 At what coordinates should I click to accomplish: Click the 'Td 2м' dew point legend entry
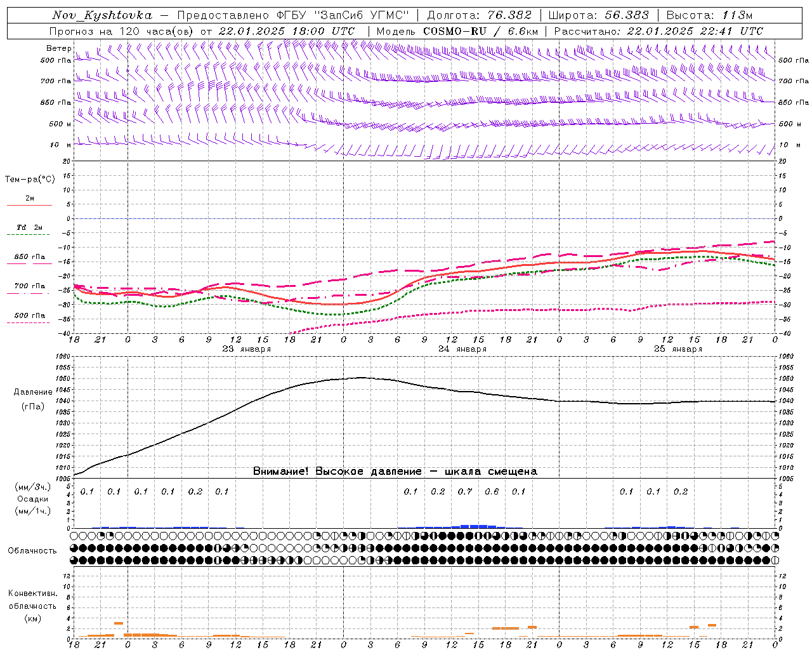(29, 227)
